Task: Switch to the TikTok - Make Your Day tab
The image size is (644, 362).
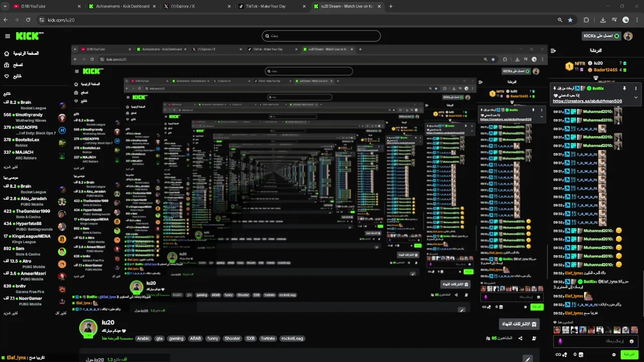Action: click(272, 6)
